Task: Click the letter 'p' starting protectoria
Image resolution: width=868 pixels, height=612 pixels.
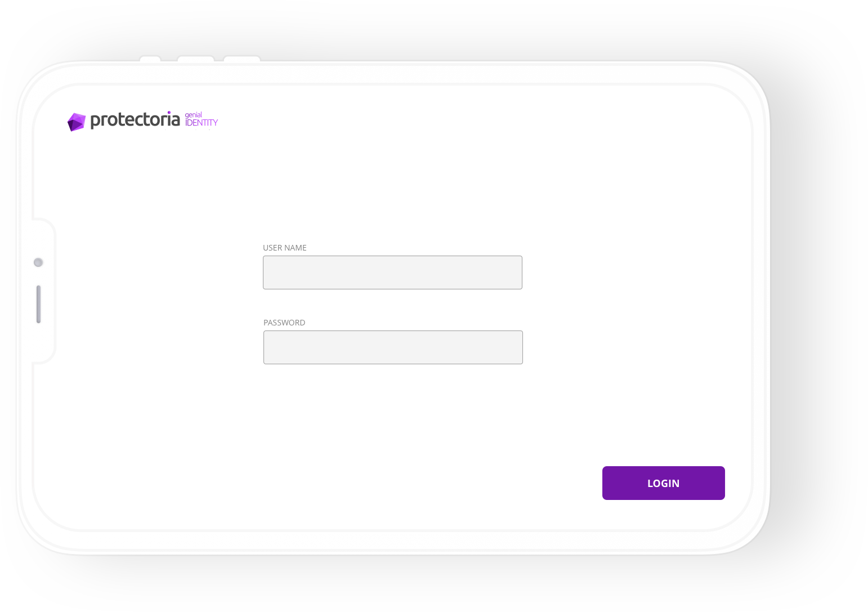Action: pos(95,121)
